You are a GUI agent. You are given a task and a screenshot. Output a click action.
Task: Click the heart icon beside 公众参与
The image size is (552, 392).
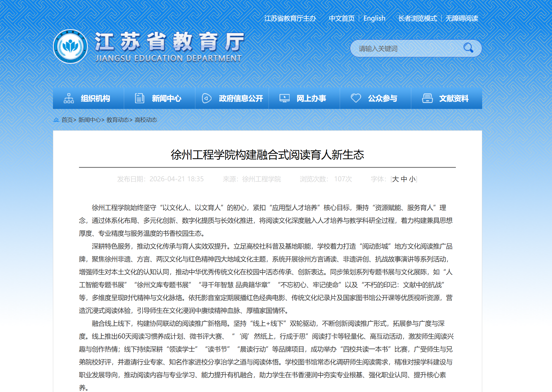point(356,98)
